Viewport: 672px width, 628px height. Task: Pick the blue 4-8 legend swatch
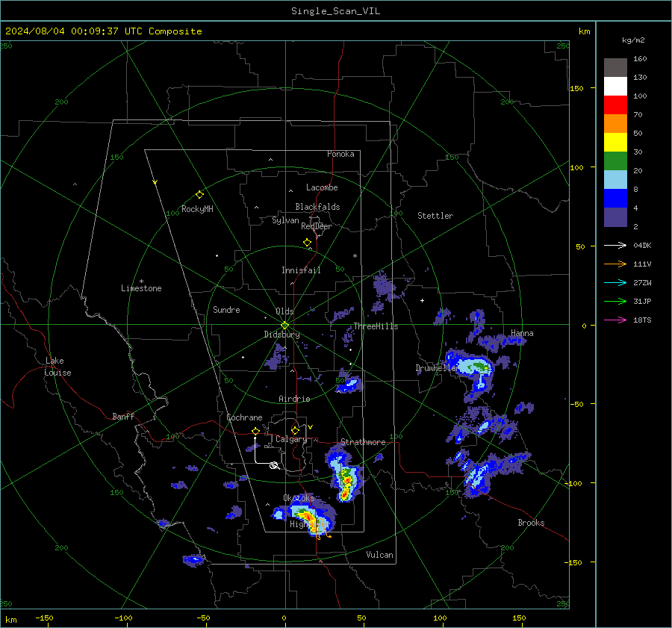[615, 199]
